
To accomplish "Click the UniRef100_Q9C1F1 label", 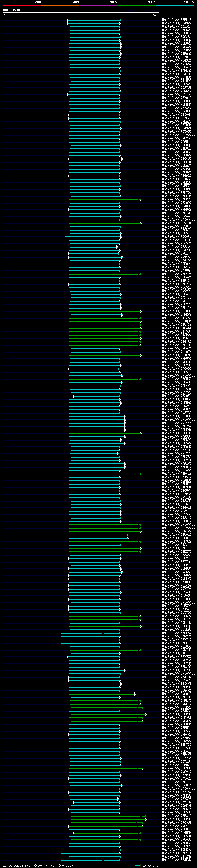I will (176, 826).
